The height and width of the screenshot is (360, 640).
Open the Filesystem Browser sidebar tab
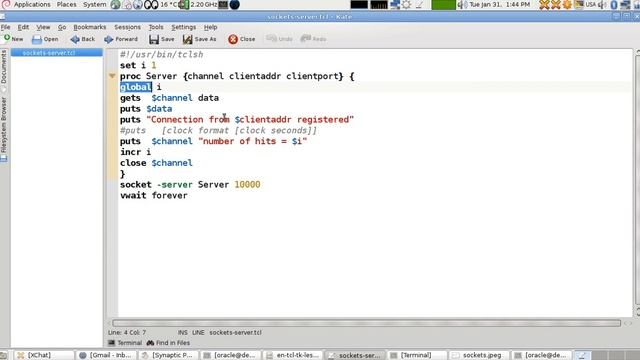4,129
